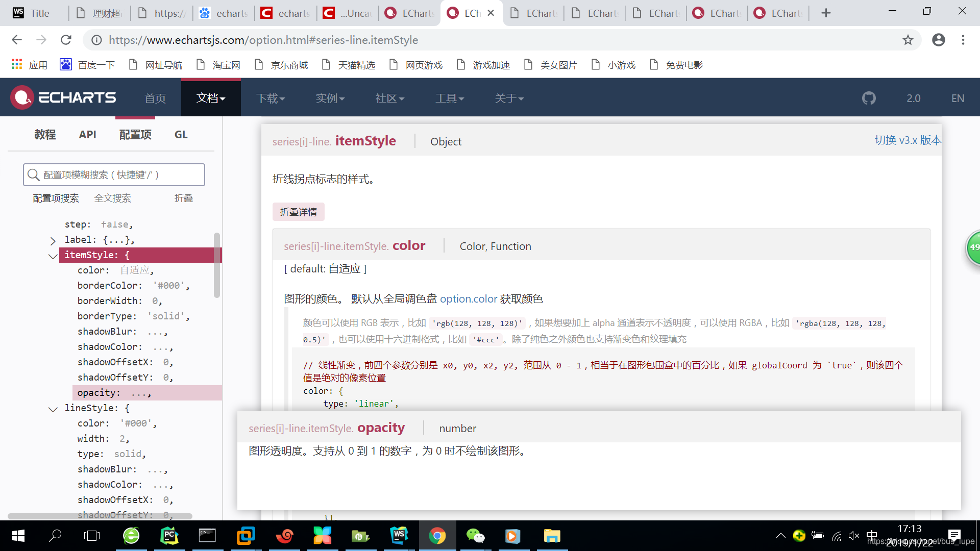980x551 pixels.
Task: Click the 折叠详情 button
Action: coord(299,212)
